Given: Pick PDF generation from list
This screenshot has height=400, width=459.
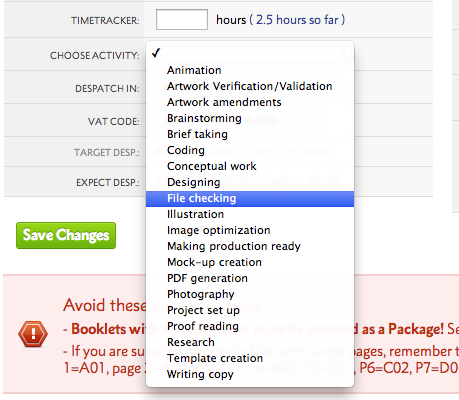Looking at the screenshot, I should point(250,278).
